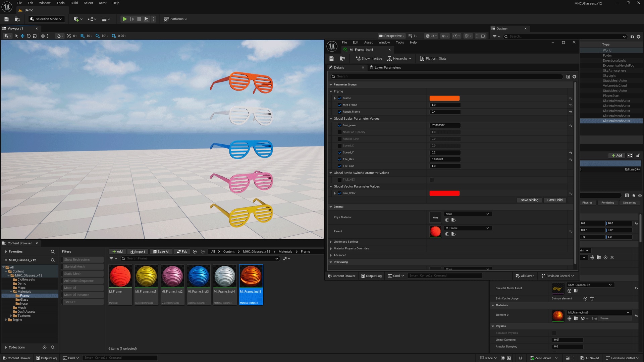Viewport: 644px width, 362px height.
Task: Enable the Rotator_Line override checkbox
Action: coord(339,139)
